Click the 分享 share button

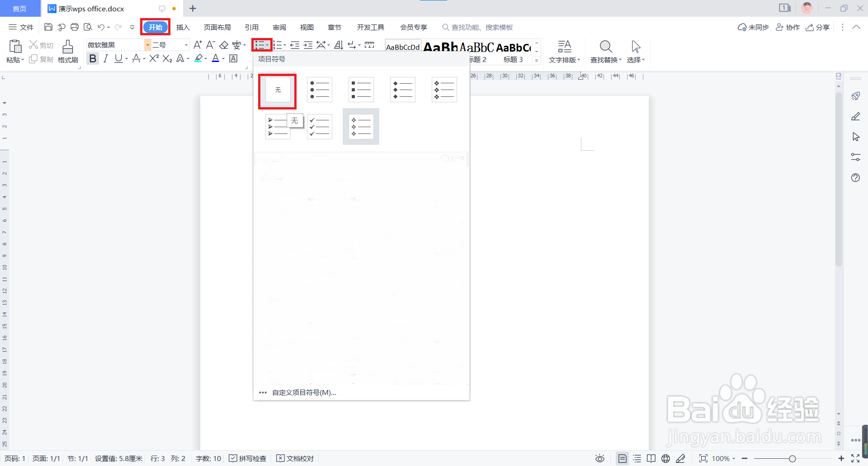click(x=818, y=27)
